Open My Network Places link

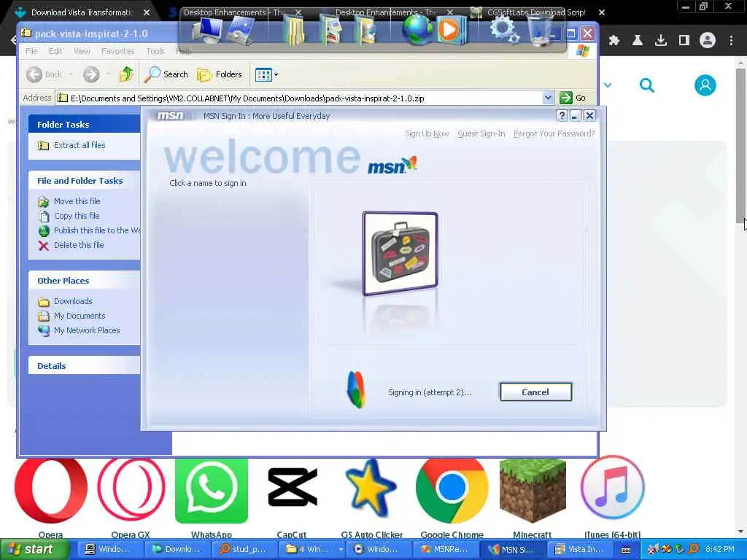tap(86, 330)
